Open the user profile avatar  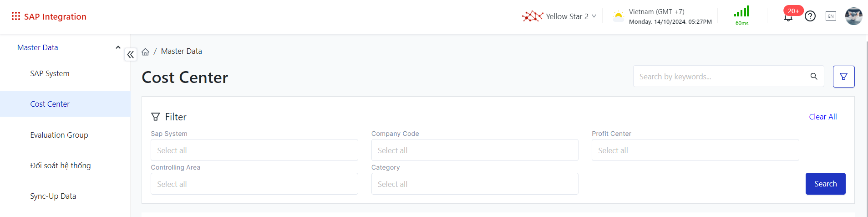(x=853, y=16)
